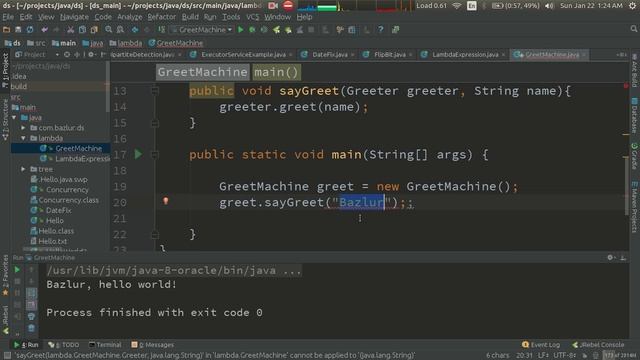
Task: Click the run gutter arrow on line 17
Action: point(138,154)
